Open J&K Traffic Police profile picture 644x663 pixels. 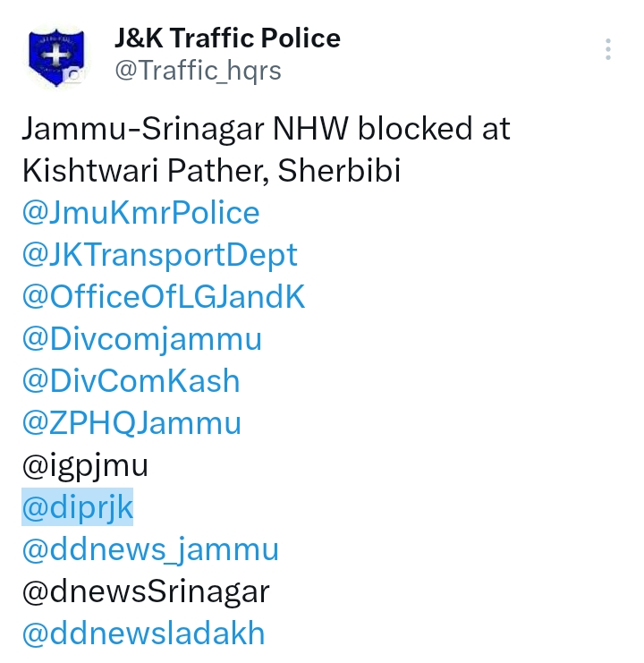(x=56, y=56)
